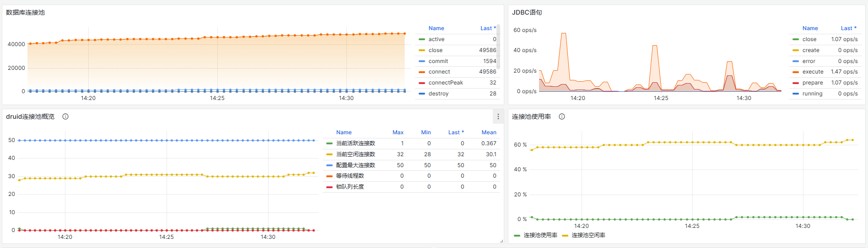This screenshot has width=868, height=248.
Task: Toggle the connectPeak series in legend
Action: (446, 83)
